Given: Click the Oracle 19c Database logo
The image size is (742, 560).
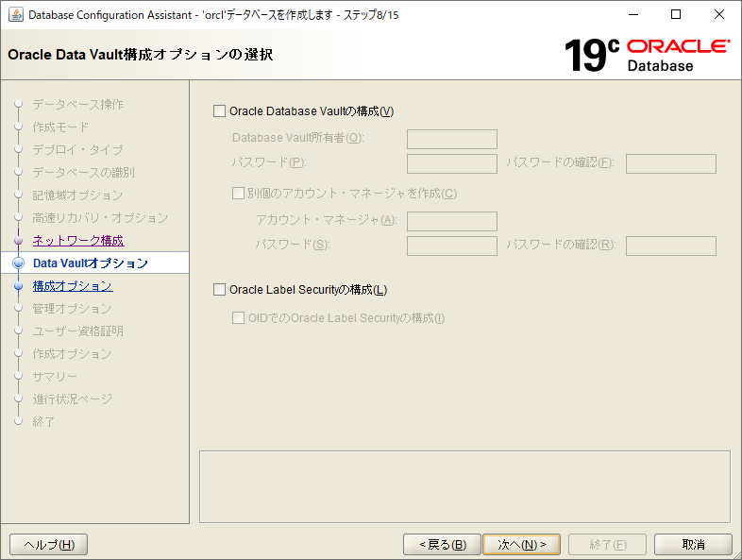Looking at the screenshot, I should pyautogui.click(x=647, y=55).
